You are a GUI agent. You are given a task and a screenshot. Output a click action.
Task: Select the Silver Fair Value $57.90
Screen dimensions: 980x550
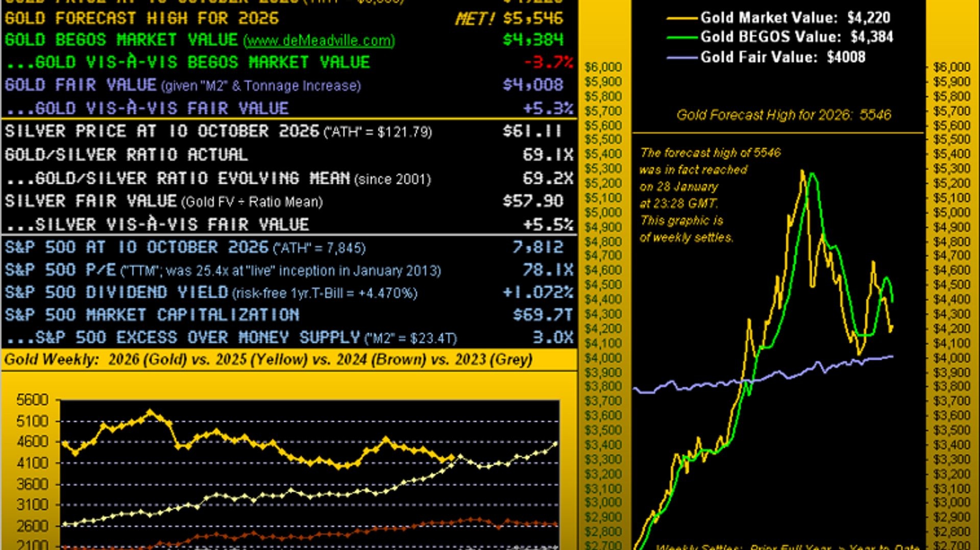point(533,201)
